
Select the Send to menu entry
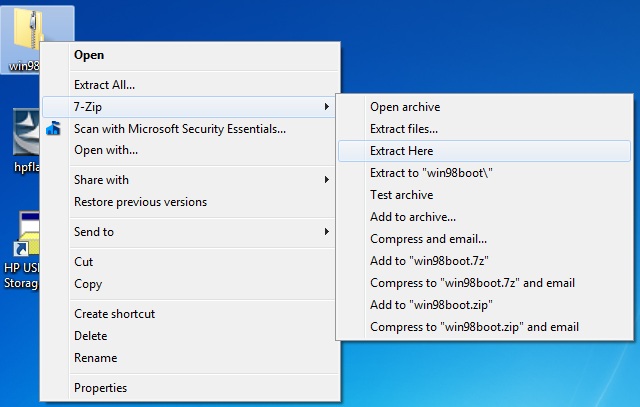[191, 232]
